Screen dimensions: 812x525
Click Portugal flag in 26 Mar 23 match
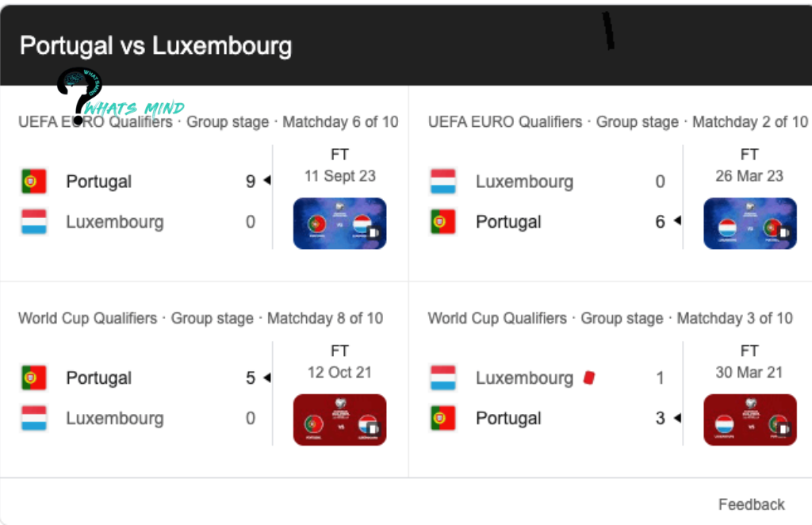point(442,222)
